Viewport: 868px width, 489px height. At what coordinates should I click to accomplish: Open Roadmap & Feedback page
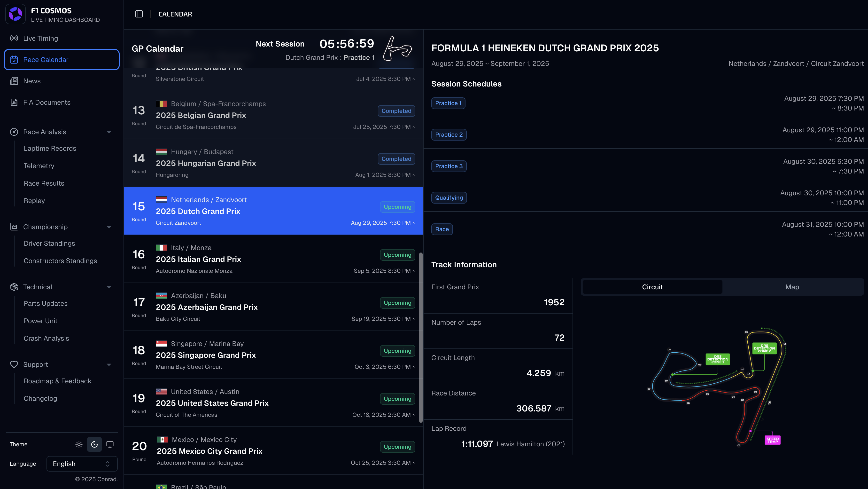pos(57,381)
